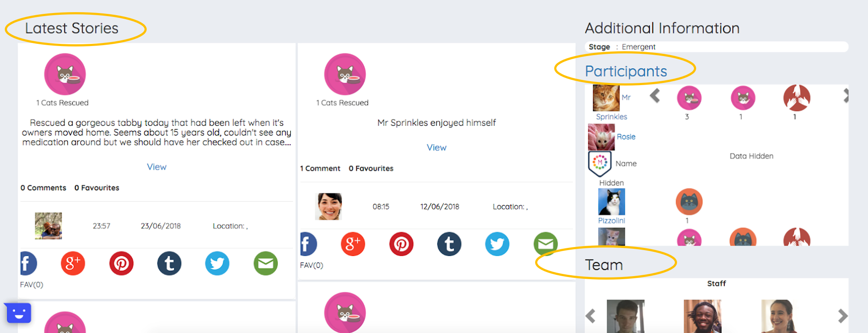The height and width of the screenshot is (333, 868).
Task: Share the tabby rescue story on Google Plus
Action: pyautogui.click(x=72, y=264)
